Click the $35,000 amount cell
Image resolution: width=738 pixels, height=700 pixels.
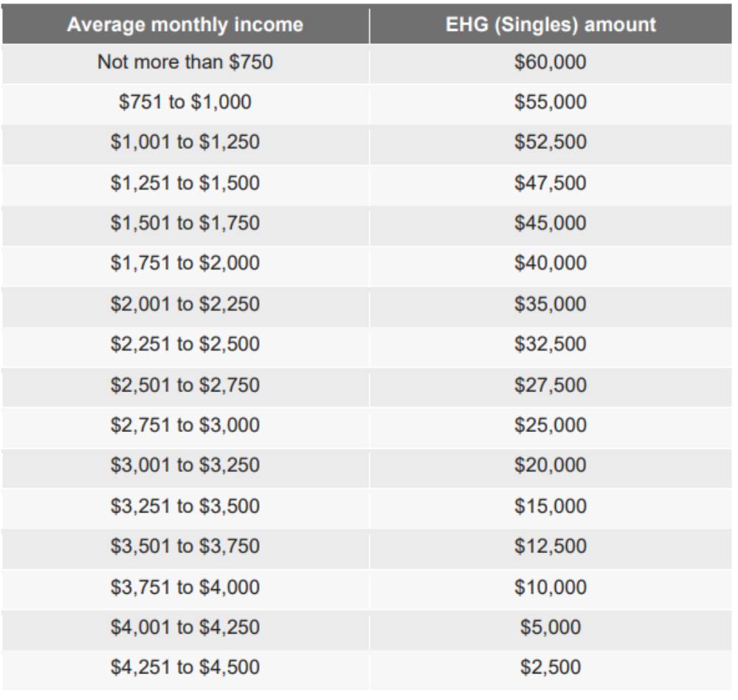pos(551,304)
